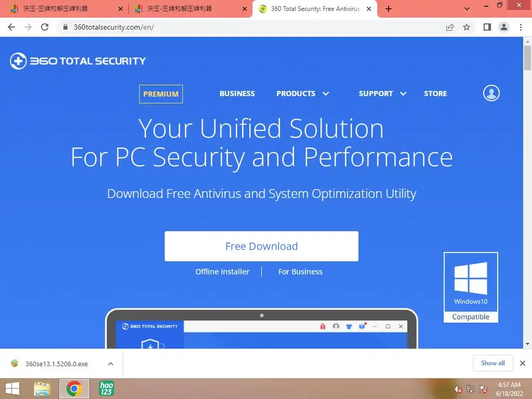Click the Action Center flag tray icon
This screenshot has height=399, width=532.
point(483,389)
